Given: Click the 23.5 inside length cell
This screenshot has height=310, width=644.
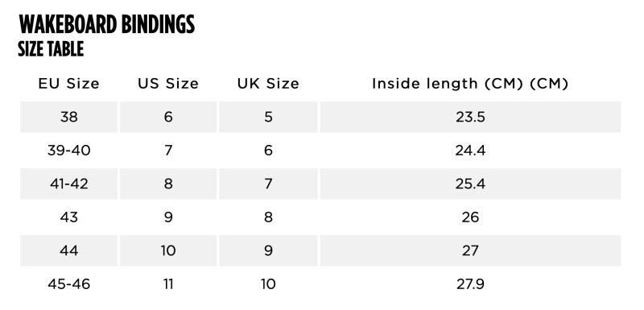Looking at the screenshot, I should point(470,117).
